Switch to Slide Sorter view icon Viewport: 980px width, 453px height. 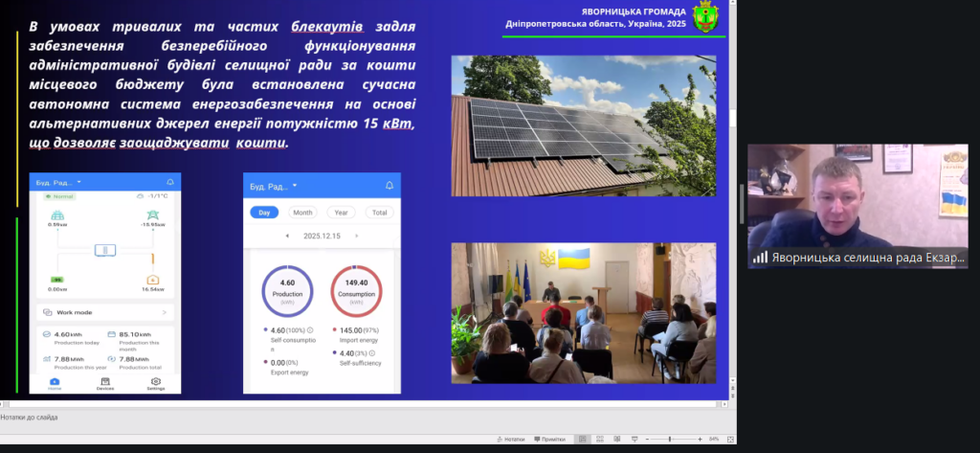pos(599,439)
